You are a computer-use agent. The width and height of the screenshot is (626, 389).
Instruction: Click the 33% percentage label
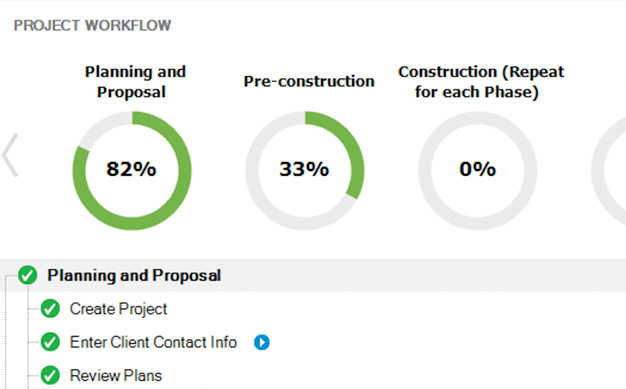click(x=304, y=169)
